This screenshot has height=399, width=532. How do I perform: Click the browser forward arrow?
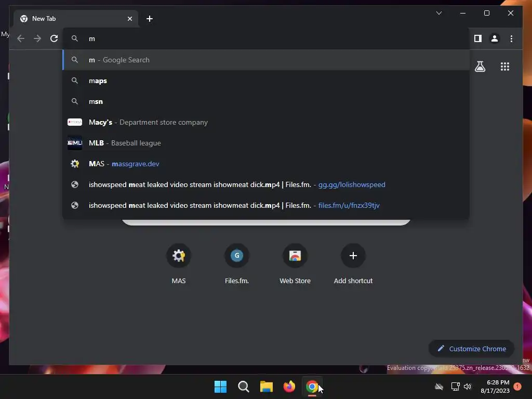pos(37,38)
